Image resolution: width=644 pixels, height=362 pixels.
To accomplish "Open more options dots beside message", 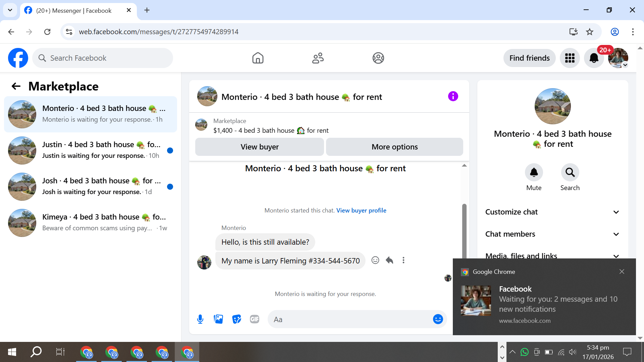I will [x=404, y=260].
